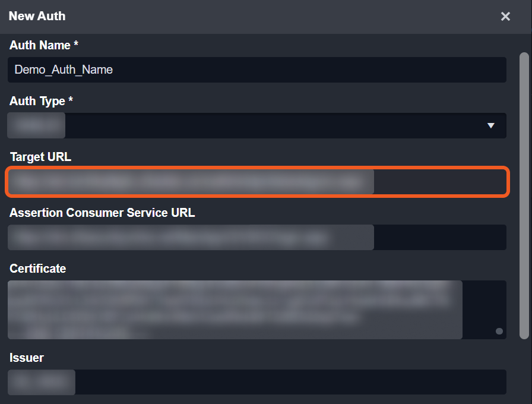532x404 pixels.
Task: Click the Certificate label
Action: [38, 269]
